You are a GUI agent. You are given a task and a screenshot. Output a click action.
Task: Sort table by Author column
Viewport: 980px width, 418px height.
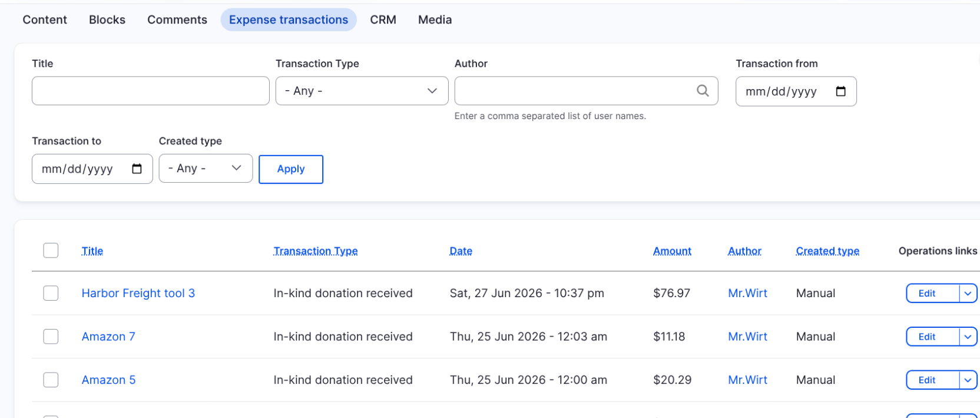point(744,251)
